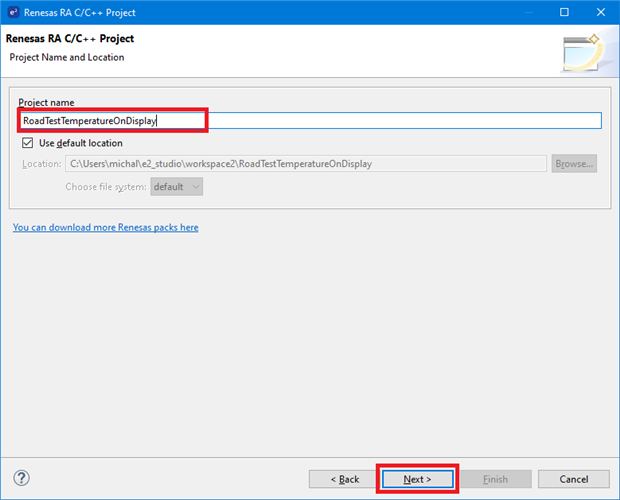Open the download more Renesas packs link
The width and height of the screenshot is (620, 500).
[x=106, y=227]
